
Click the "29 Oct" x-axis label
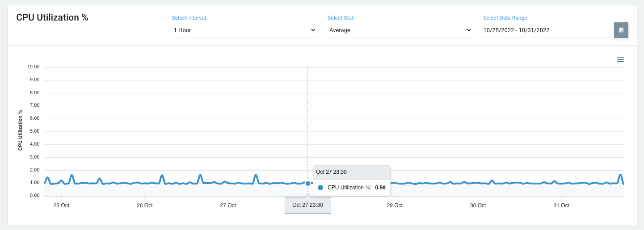point(395,205)
